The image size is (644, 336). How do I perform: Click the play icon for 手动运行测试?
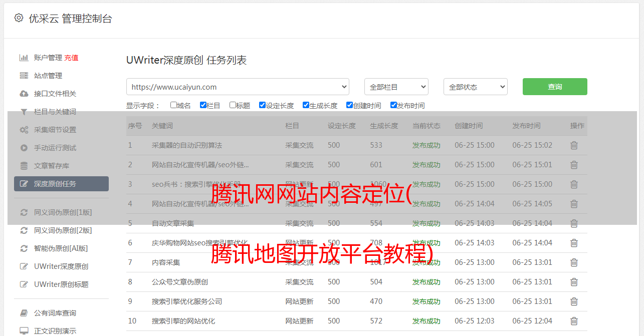[x=24, y=148]
